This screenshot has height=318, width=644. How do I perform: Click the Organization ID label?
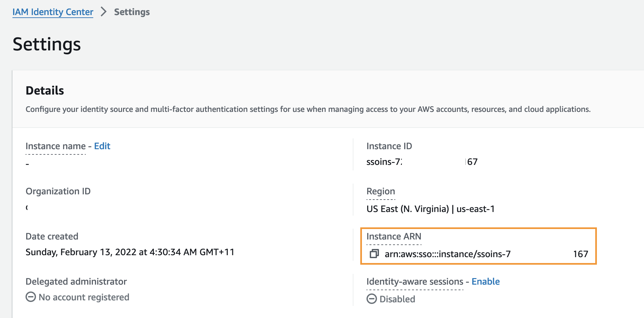tap(58, 191)
